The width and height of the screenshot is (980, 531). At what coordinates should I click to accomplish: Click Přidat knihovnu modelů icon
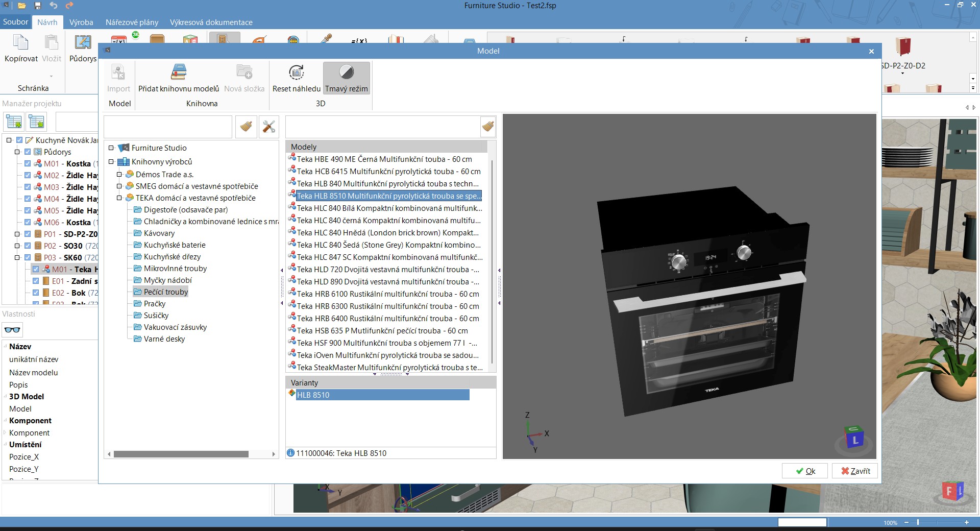[178, 73]
